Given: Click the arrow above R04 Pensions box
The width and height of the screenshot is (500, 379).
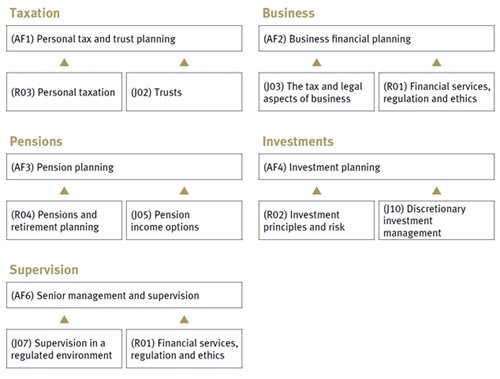Looking at the screenshot, I should [x=64, y=191].
